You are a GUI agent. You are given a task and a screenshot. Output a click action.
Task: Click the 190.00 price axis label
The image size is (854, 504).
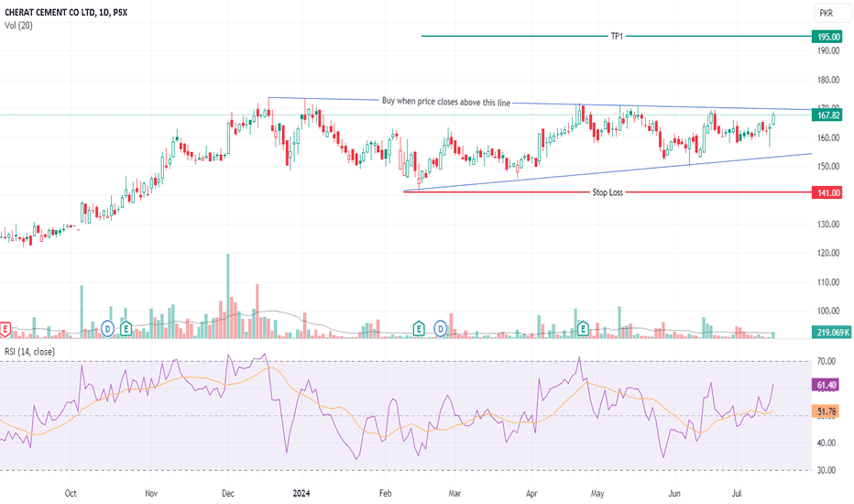tap(828, 50)
